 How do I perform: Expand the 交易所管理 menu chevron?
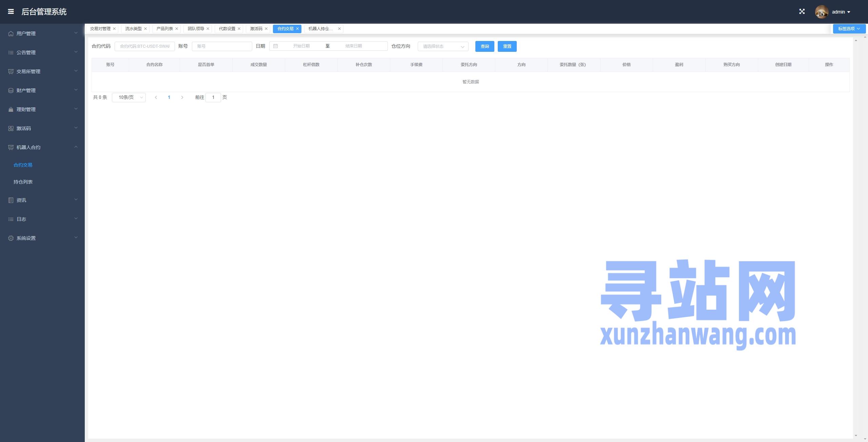click(x=76, y=71)
